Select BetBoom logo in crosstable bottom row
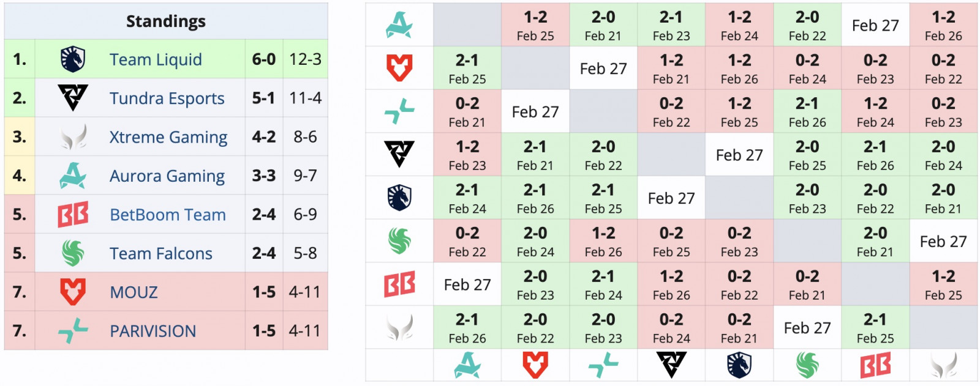This screenshot has width=980, height=386. click(875, 365)
